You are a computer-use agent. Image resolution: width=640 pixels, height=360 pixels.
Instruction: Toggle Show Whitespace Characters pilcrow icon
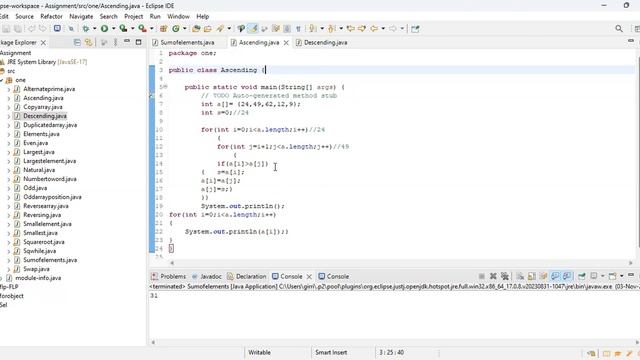(x=298, y=29)
